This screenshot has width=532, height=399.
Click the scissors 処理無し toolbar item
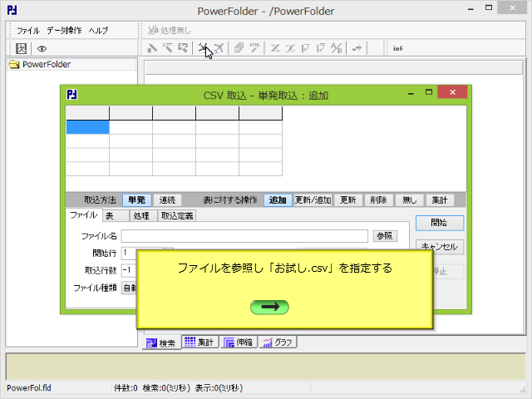tap(170, 30)
